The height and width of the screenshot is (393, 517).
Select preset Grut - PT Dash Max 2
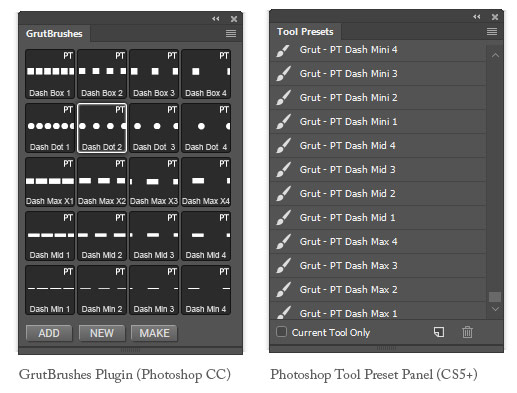click(378, 290)
